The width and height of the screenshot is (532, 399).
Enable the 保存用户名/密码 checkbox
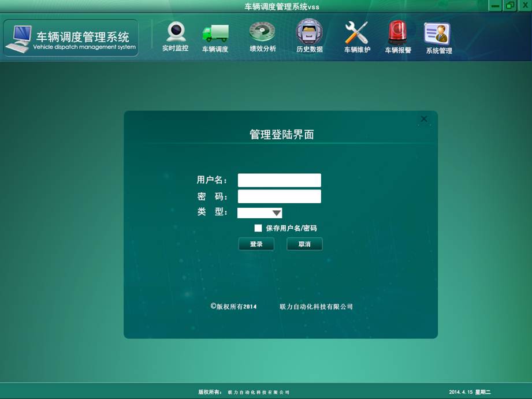coord(258,228)
